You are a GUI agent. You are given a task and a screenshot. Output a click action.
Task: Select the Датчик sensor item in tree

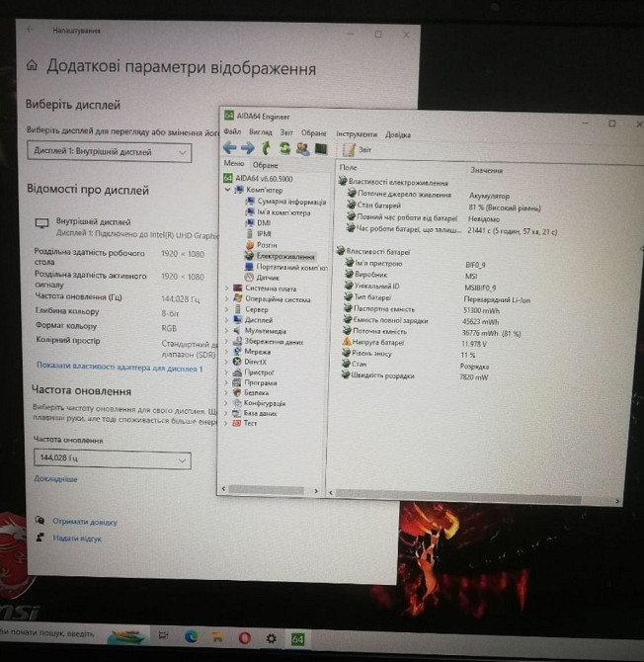click(267, 278)
